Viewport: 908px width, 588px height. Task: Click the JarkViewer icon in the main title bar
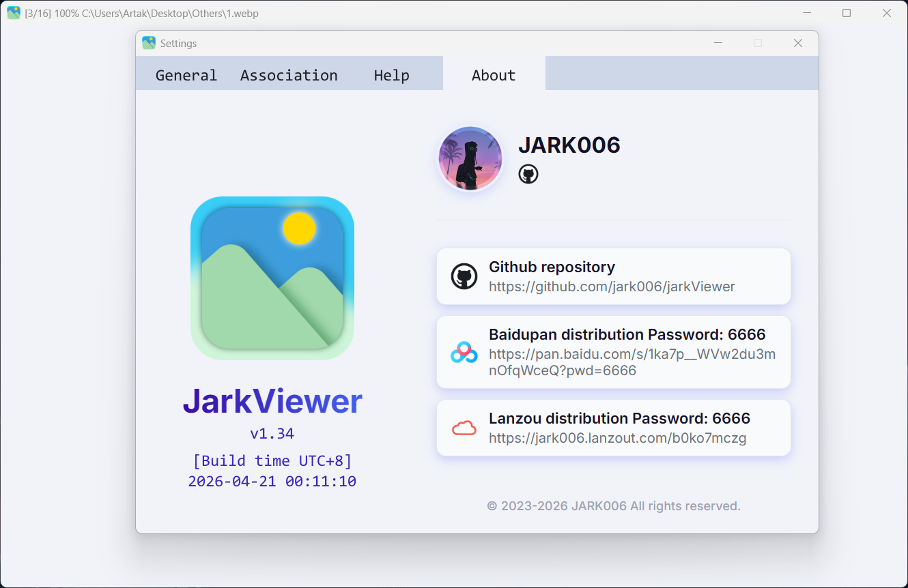pos(14,13)
